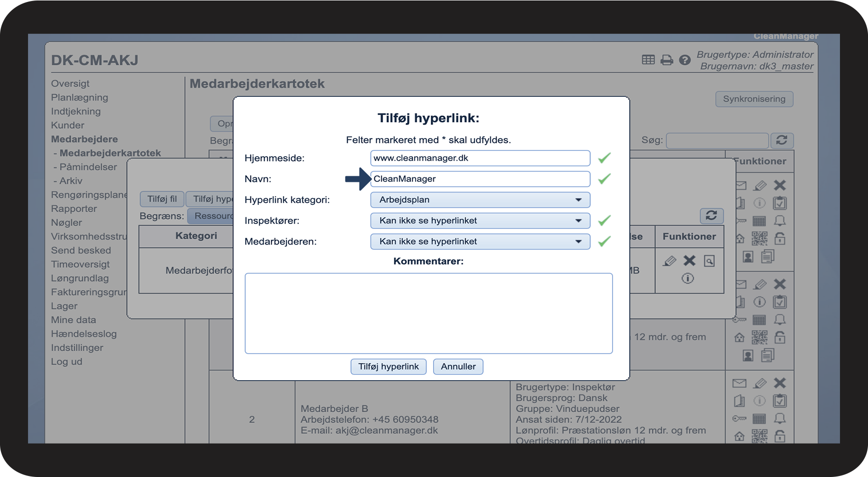Click pencil icon in topmost employee row
The height and width of the screenshot is (477, 868).
pyautogui.click(x=760, y=185)
